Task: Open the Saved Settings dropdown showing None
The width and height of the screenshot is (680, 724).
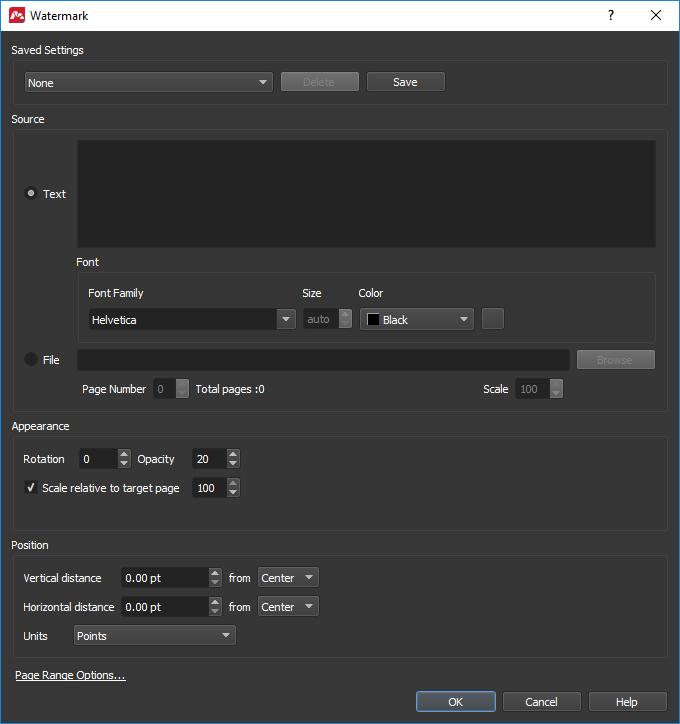Action: point(148,82)
